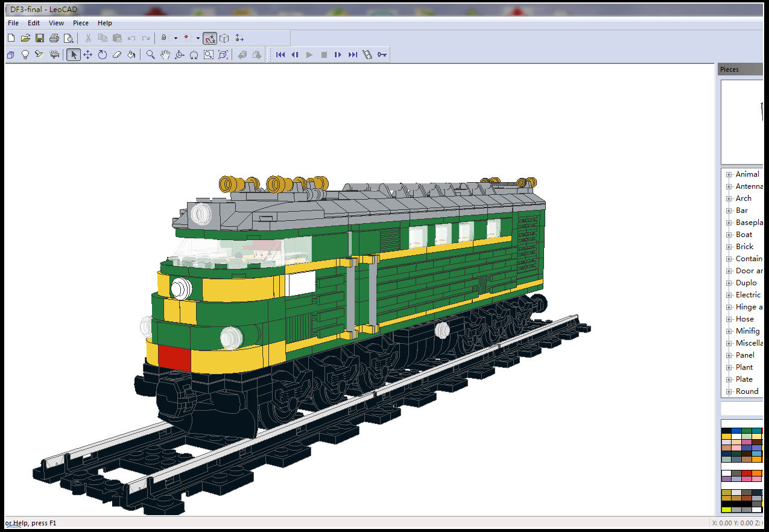Click the Save file icon
The image size is (769, 532).
coord(40,38)
